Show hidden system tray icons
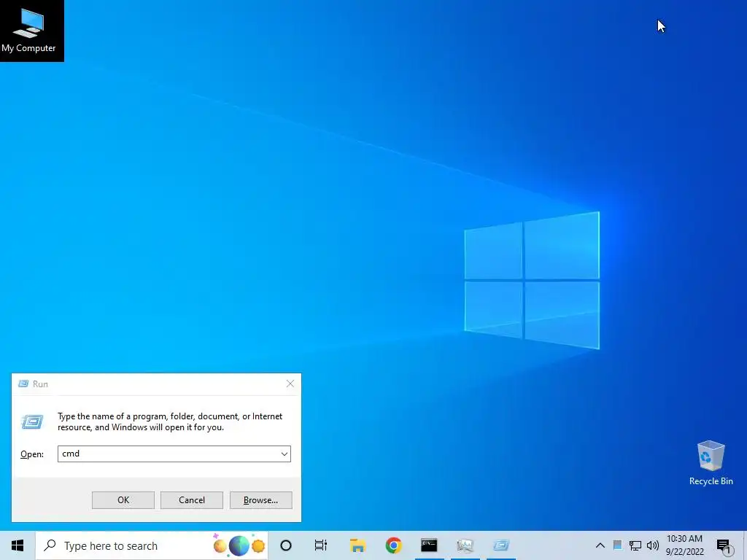747x560 pixels. click(x=600, y=545)
